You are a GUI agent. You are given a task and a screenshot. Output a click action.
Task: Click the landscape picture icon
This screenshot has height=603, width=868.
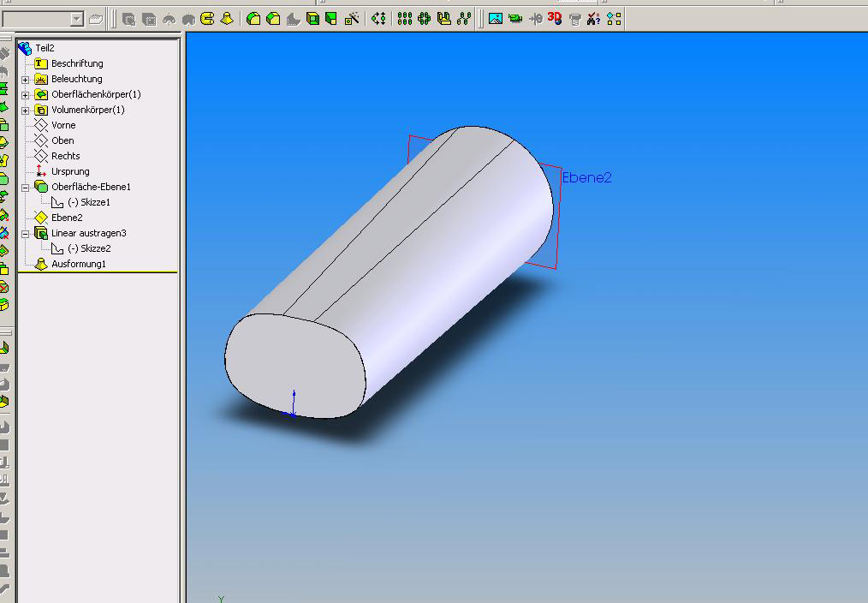point(496,20)
